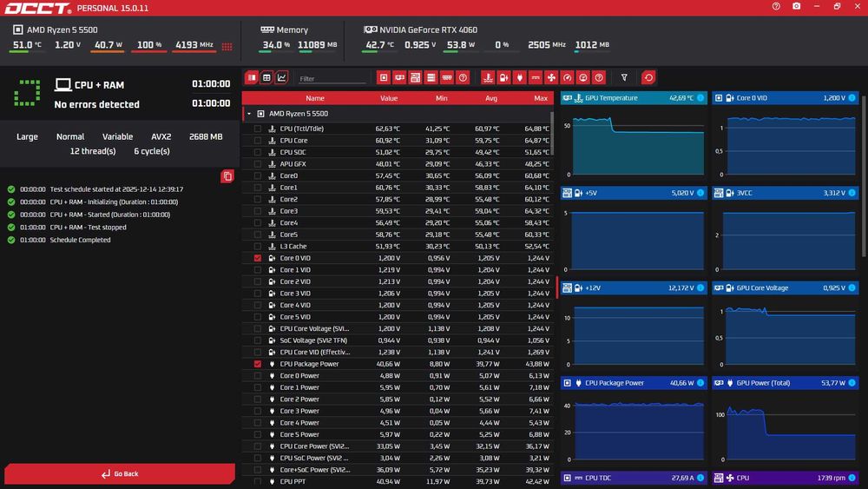The height and width of the screenshot is (489, 868).
Task: Toggle temperature sensor filter icon
Action: tap(488, 77)
